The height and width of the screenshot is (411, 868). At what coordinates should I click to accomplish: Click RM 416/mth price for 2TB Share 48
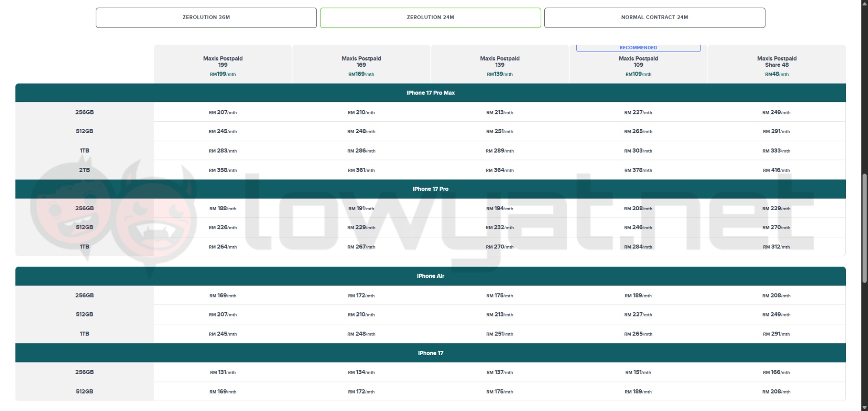[x=776, y=170]
